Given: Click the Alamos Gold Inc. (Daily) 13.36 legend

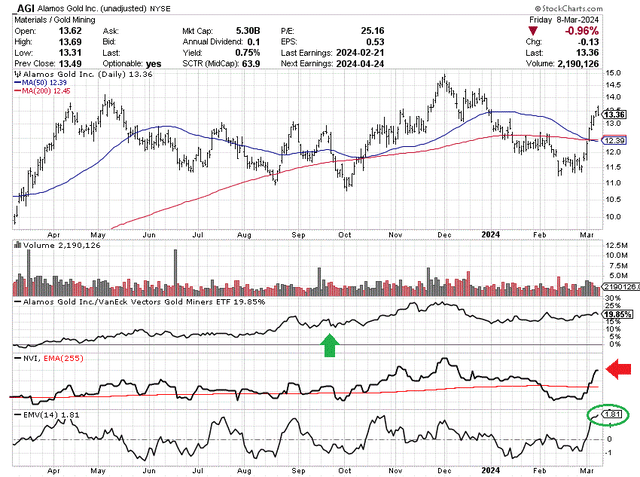Looking at the screenshot, I should (83, 74).
